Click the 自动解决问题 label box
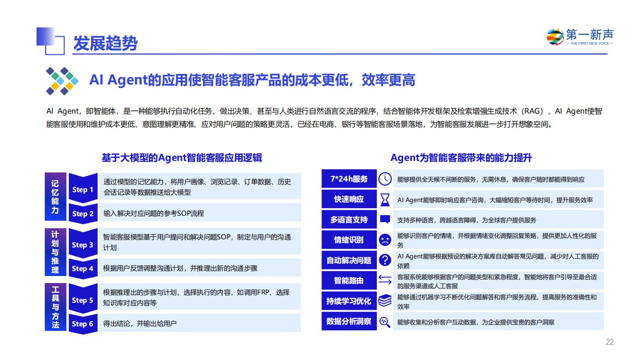The height and width of the screenshot is (362, 644). [349, 260]
